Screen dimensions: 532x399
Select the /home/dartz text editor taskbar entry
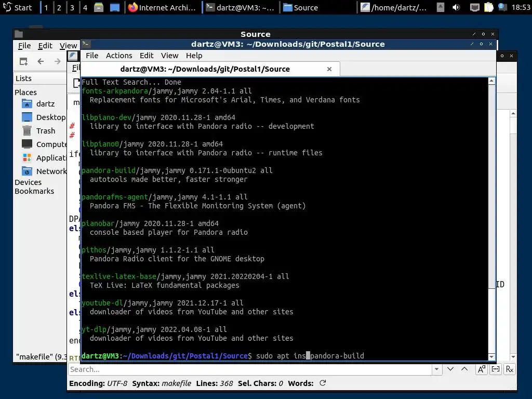394,7
